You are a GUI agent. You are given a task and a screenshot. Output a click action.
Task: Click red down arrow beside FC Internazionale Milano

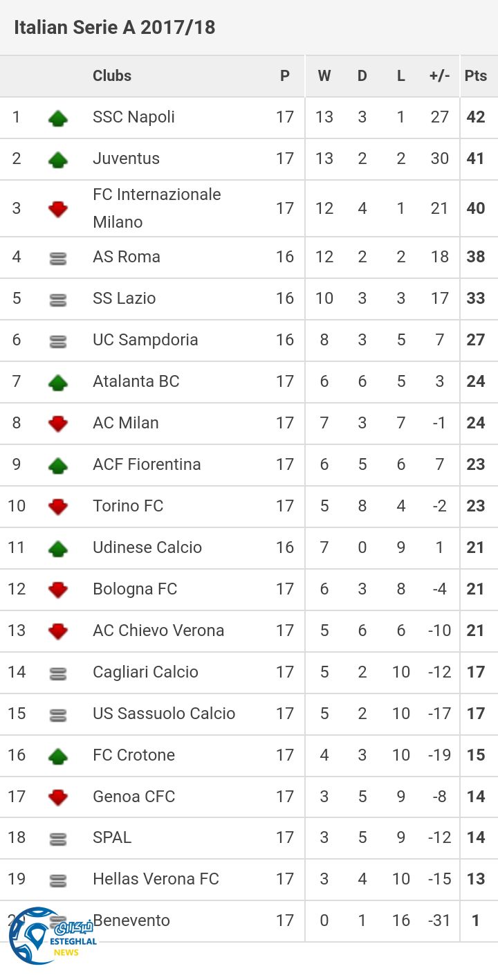[58, 209]
